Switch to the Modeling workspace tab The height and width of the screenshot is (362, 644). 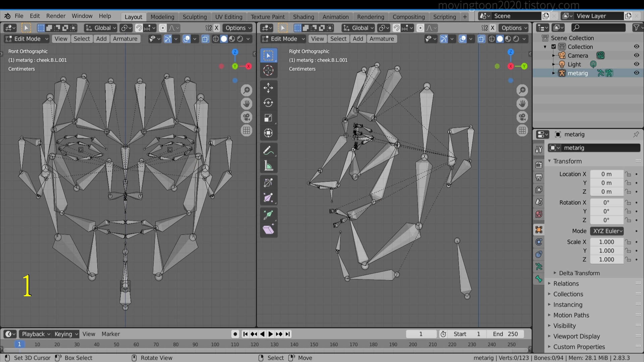[x=162, y=17]
